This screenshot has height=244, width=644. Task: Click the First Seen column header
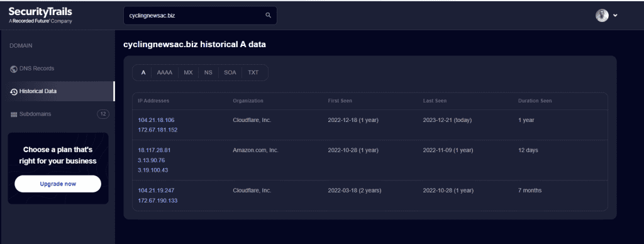click(x=340, y=101)
